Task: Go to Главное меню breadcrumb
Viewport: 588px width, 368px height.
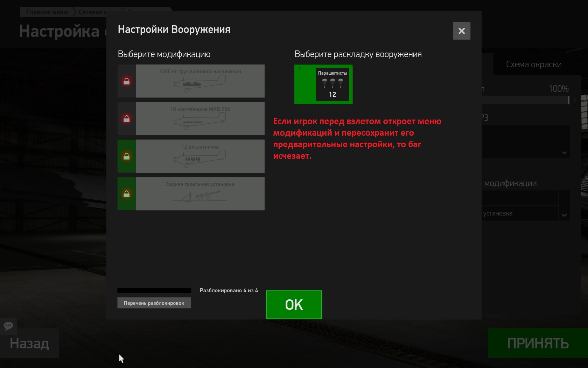Action: point(47,12)
